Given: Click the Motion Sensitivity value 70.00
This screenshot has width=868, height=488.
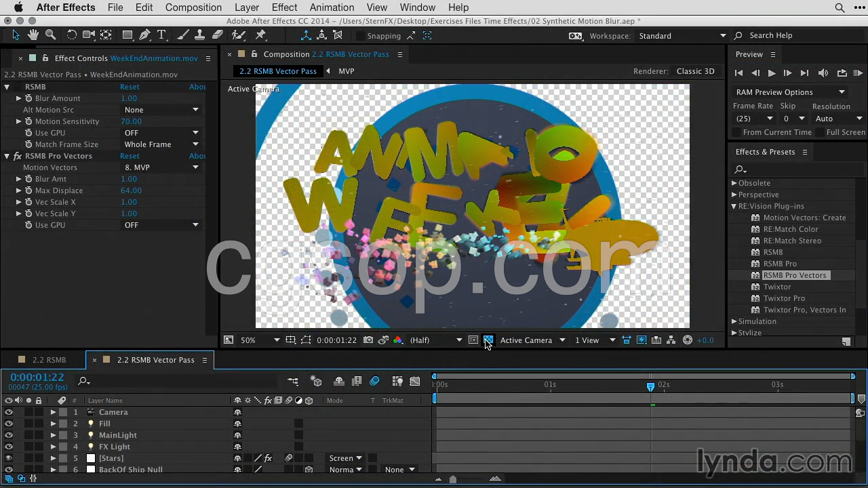Looking at the screenshot, I should [x=131, y=121].
